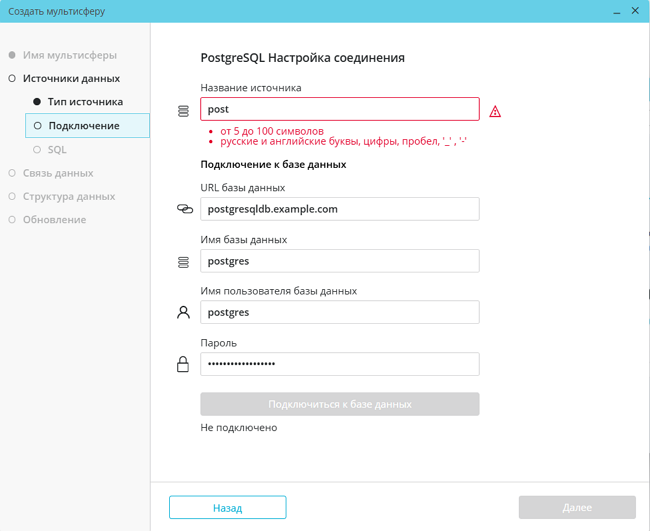Open the Структура данных step
Screen dimensions: 650x531
pos(69,196)
